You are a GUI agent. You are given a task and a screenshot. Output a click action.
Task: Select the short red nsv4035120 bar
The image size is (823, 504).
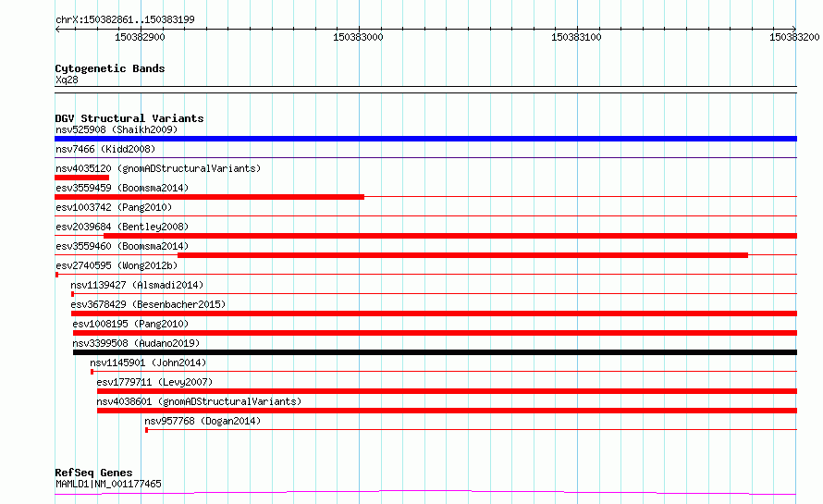coord(82,178)
